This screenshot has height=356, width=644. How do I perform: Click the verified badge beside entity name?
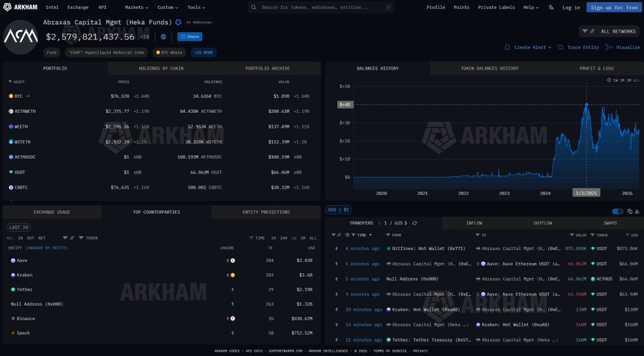coord(178,23)
